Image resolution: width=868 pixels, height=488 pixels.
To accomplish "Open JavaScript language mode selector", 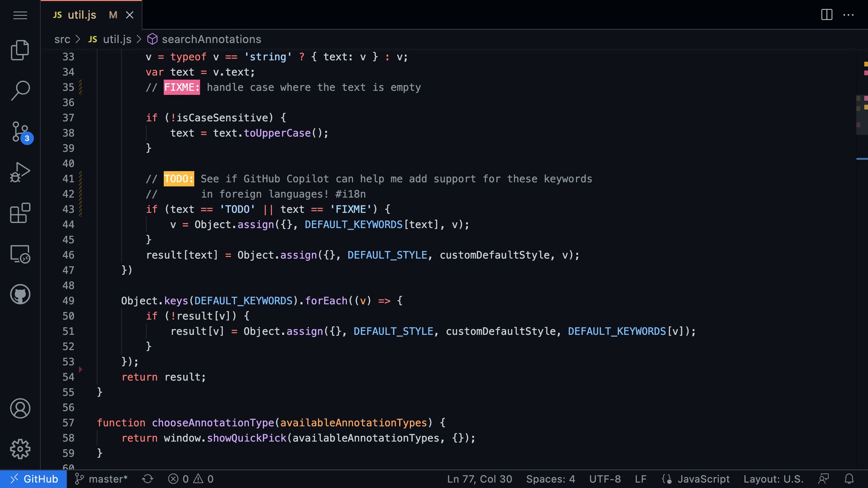I will [x=703, y=479].
